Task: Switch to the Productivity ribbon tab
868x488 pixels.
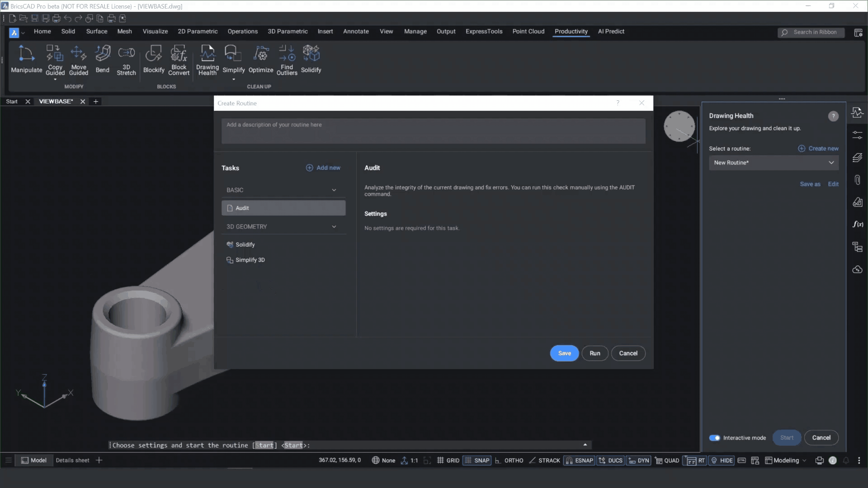Action: tap(571, 31)
